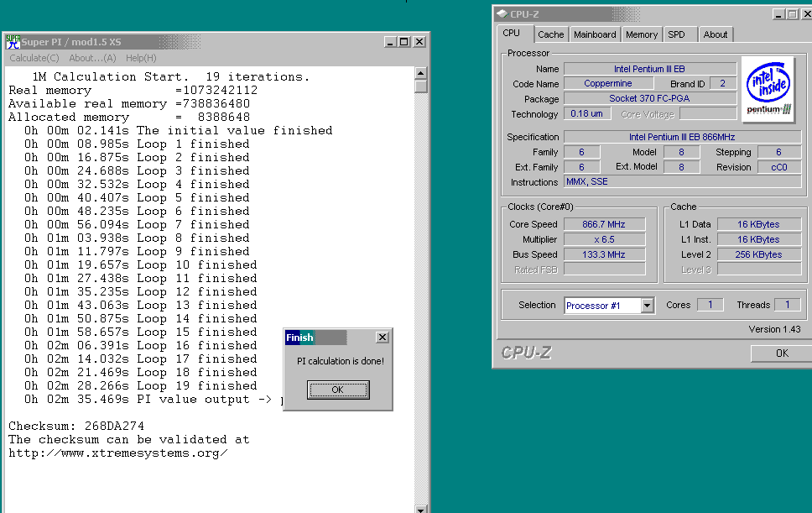Viewport: 812px width, 513px height.
Task: Click the Package field Socket 370 FC-PGA
Action: tap(650, 98)
